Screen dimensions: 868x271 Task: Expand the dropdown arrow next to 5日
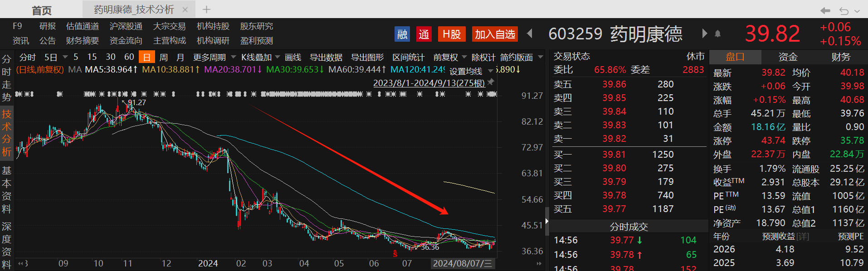point(65,57)
